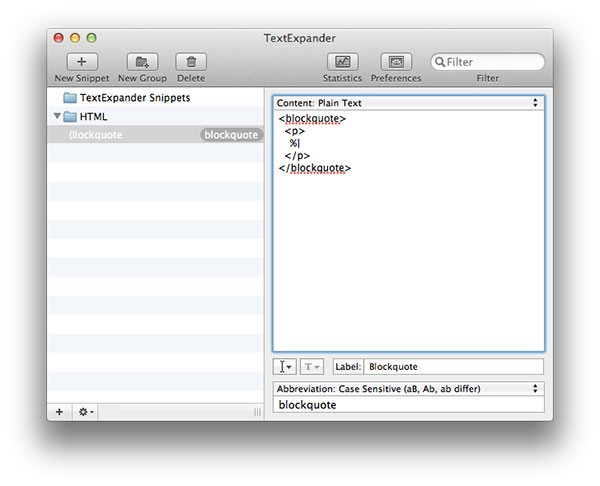The width and height of the screenshot is (600, 486).
Task: Click the green zoom window button
Action: coord(91,38)
